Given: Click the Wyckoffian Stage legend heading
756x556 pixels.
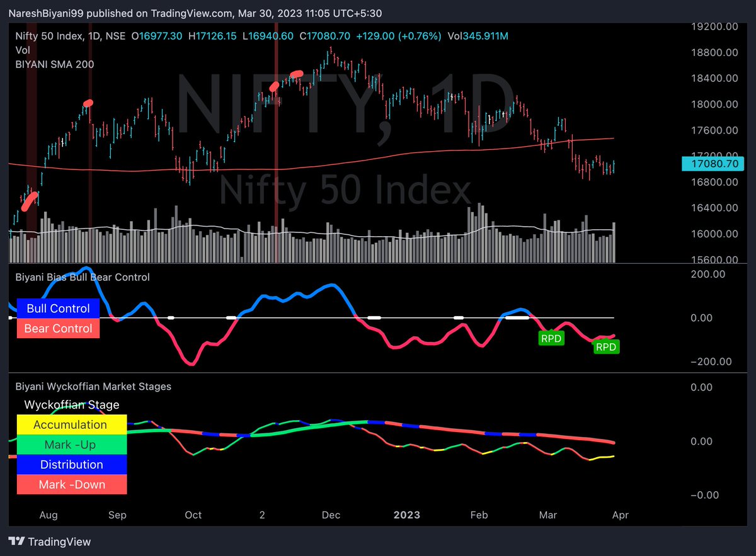Looking at the screenshot, I should [71, 405].
